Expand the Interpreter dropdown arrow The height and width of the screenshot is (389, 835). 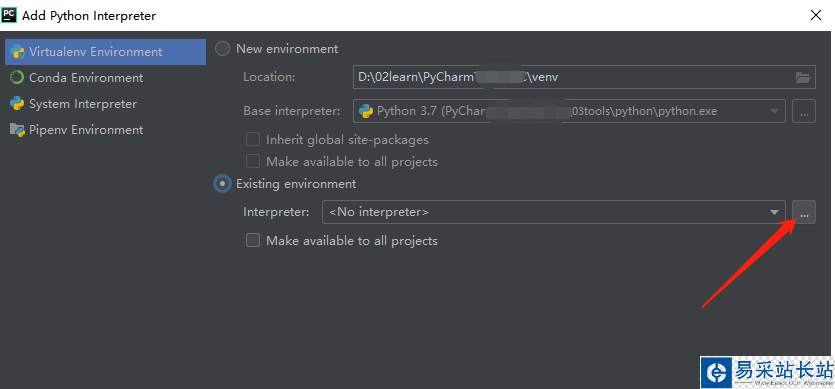(774, 213)
